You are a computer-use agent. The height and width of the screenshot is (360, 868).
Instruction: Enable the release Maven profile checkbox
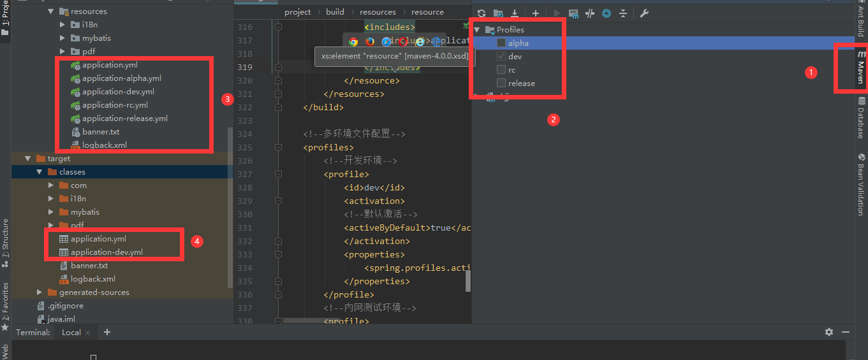501,83
